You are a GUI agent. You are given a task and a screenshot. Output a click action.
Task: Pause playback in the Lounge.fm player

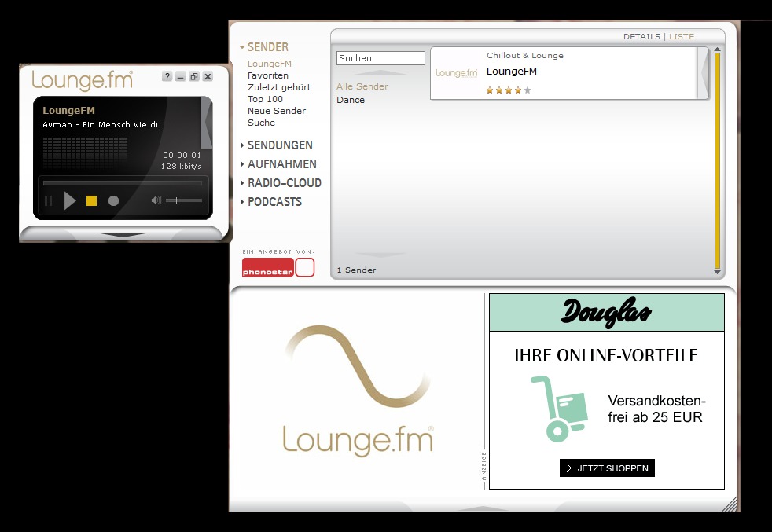tap(48, 201)
